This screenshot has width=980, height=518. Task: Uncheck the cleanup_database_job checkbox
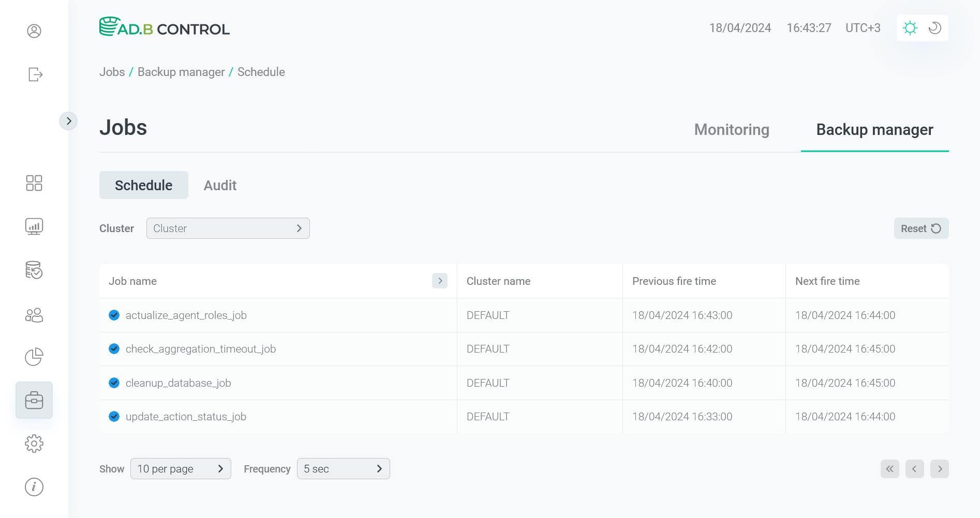tap(114, 383)
